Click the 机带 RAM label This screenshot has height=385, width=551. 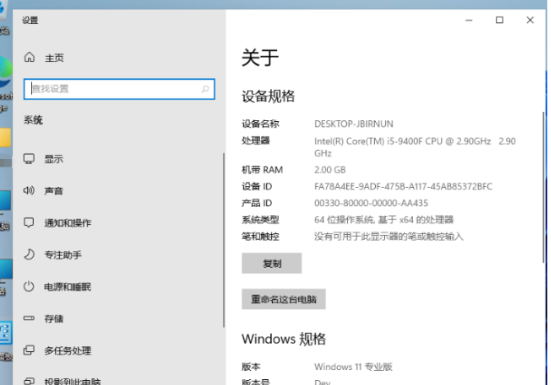[262, 170]
